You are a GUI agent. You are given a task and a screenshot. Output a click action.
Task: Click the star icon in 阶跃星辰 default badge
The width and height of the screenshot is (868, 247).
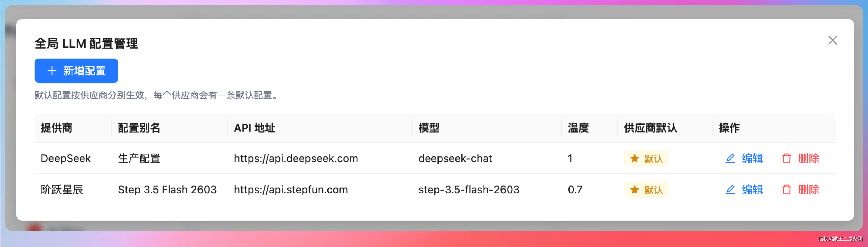634,190
